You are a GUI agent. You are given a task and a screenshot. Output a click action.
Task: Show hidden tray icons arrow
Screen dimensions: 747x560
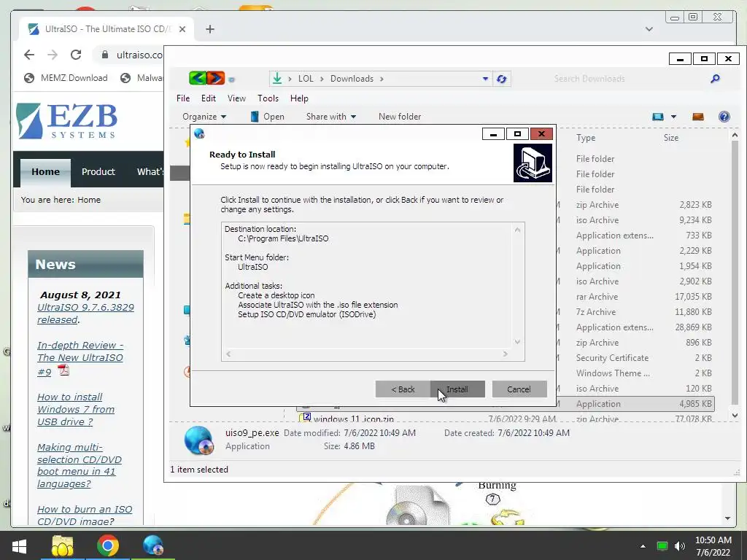643,546
